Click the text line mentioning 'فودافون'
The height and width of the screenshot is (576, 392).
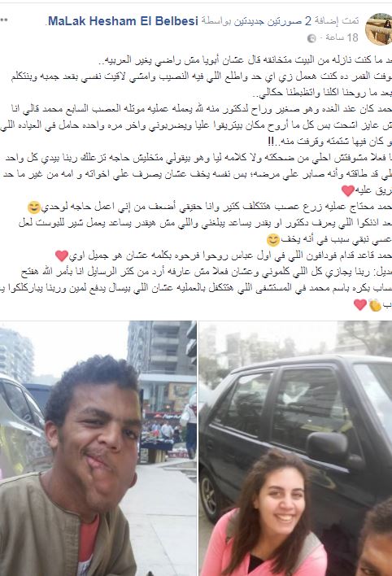click(224, 255)
